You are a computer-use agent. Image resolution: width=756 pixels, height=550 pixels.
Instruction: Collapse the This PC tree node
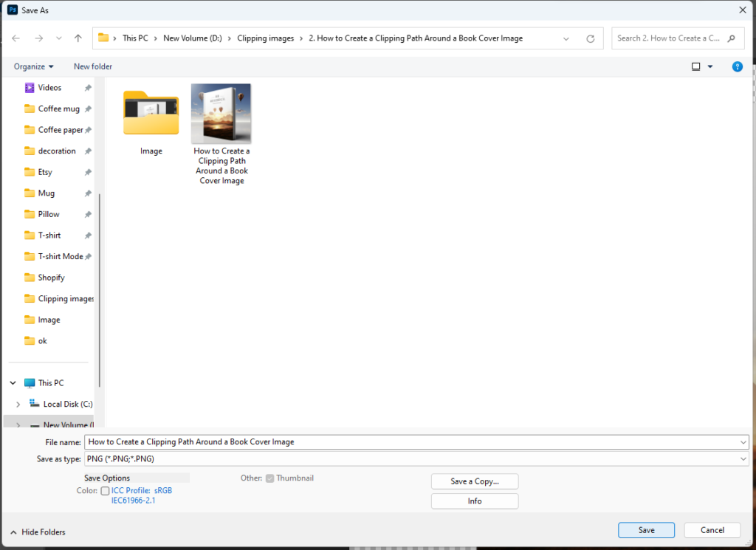pos(13,382)
